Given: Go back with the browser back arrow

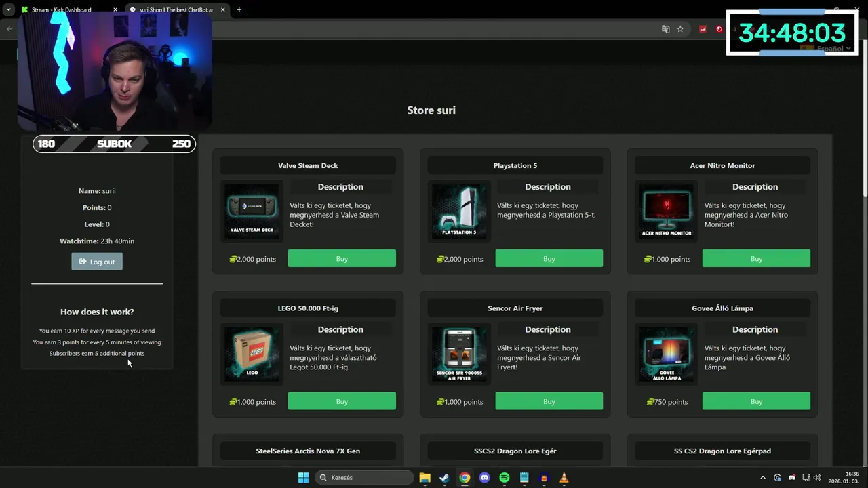Looking at the screenshot, I should tap(9, 29).
